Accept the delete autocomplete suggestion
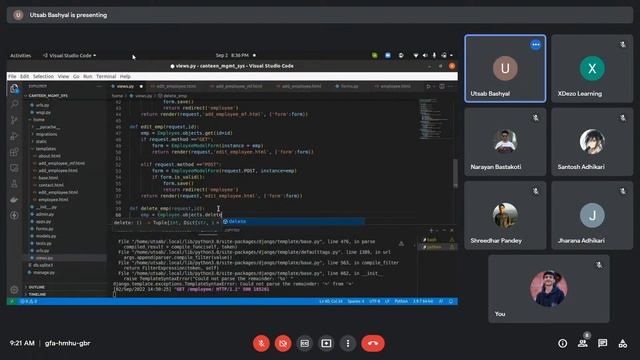Screen dimensions: 640x360 [293, 221]
